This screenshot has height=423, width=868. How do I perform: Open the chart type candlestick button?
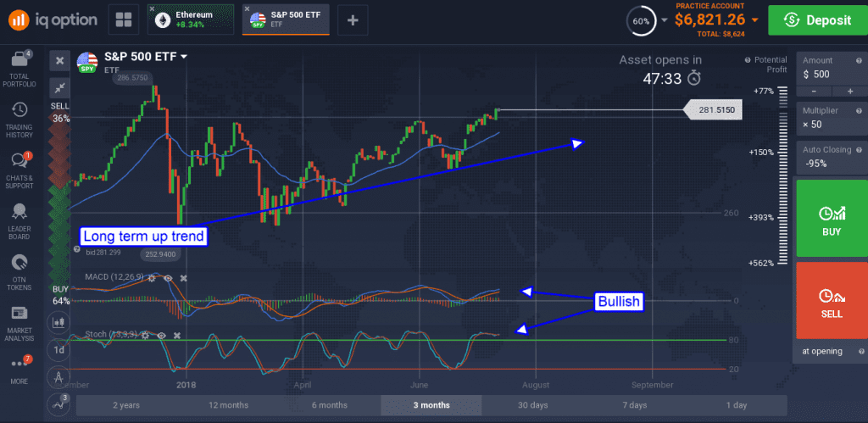click(x=58, y=321)
